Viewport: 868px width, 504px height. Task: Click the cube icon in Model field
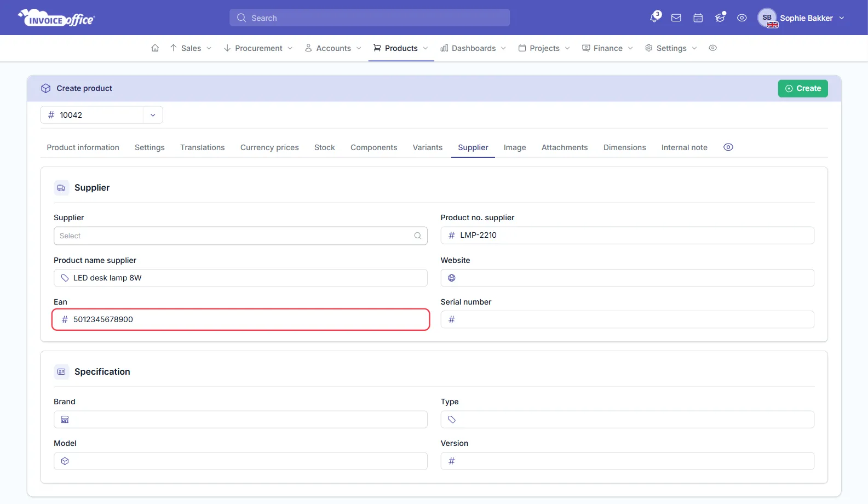coord(65,461)
